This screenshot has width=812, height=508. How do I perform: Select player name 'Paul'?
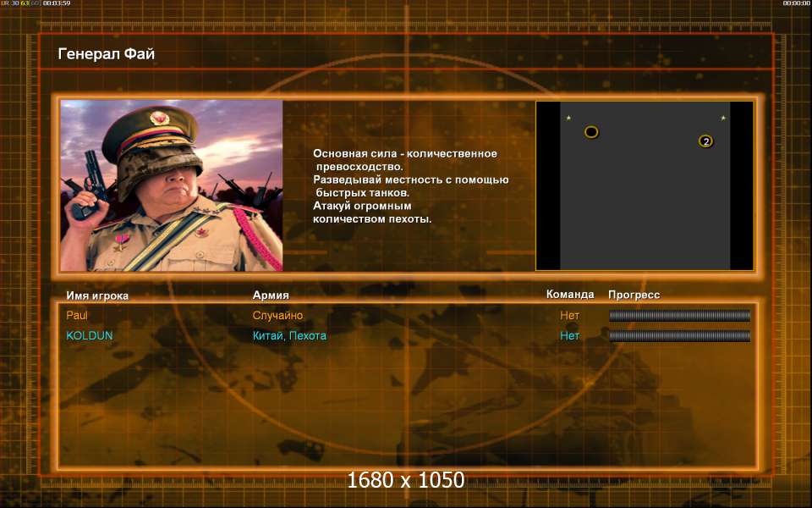click(77, 315)
